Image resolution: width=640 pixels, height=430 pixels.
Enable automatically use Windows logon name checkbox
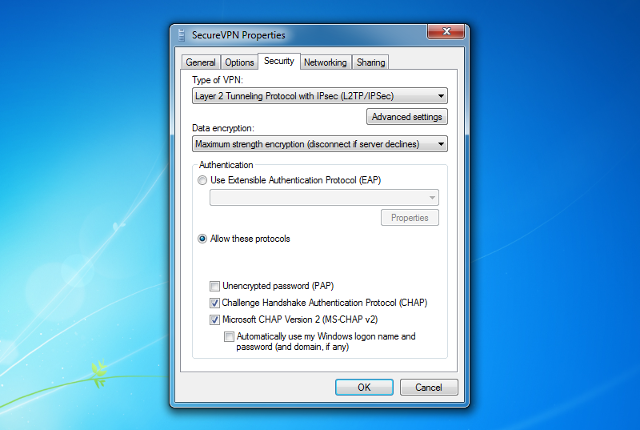[x=229, y=337]
